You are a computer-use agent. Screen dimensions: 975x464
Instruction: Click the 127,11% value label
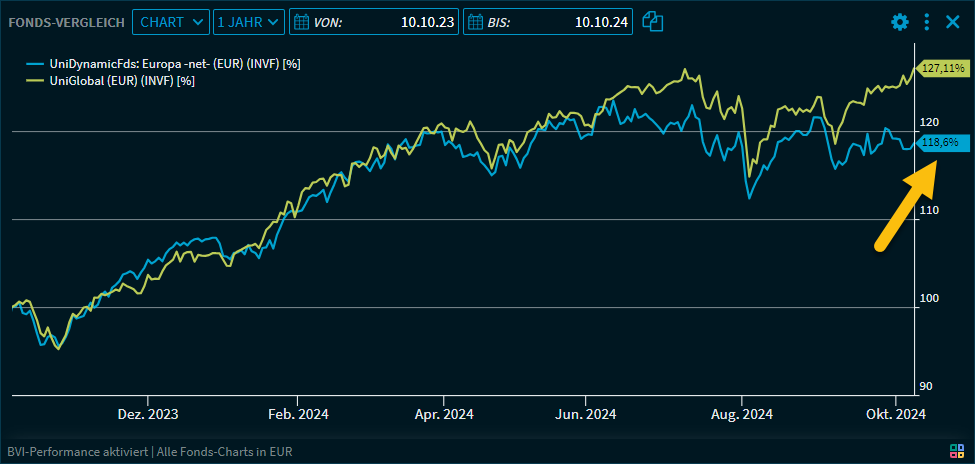(942, 68)
